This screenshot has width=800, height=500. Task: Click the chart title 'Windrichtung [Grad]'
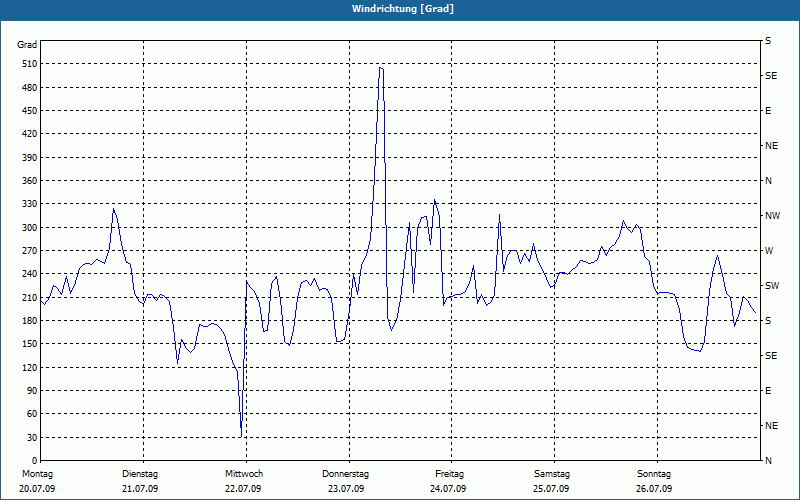pos(403,9)
